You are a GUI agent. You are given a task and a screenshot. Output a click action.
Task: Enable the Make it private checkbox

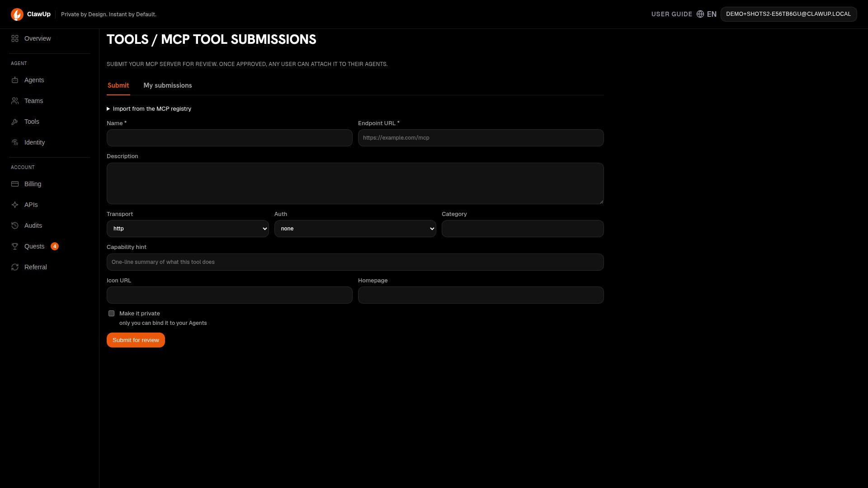pos(111,313)
